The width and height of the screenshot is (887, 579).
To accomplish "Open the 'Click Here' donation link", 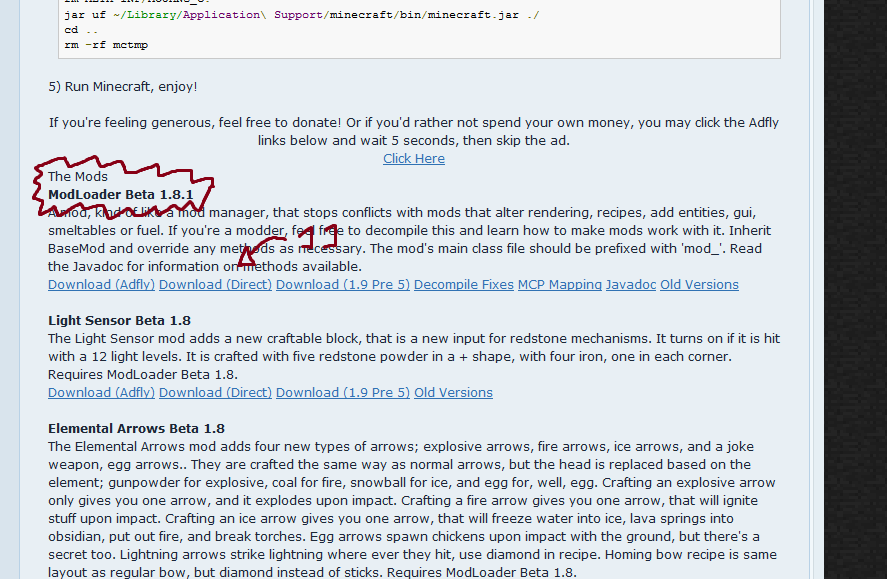I will tap(413, 159).
